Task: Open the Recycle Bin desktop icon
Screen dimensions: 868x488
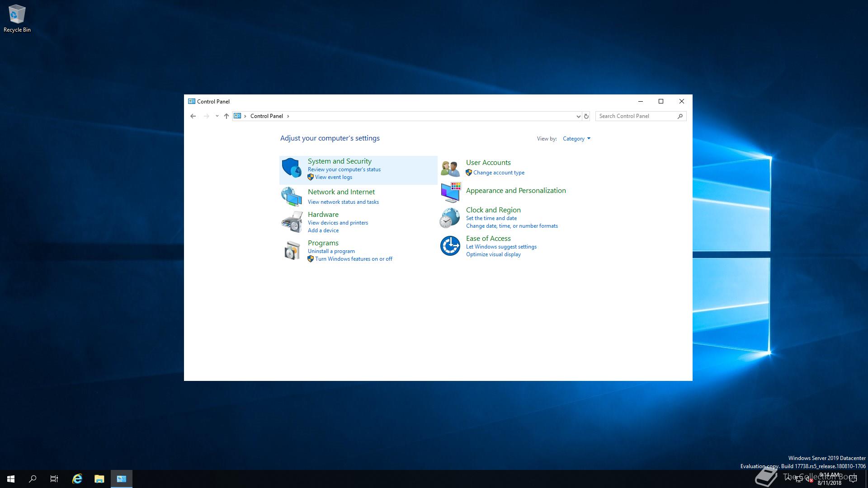Action: pyautogui.click(x=17, y=19)
